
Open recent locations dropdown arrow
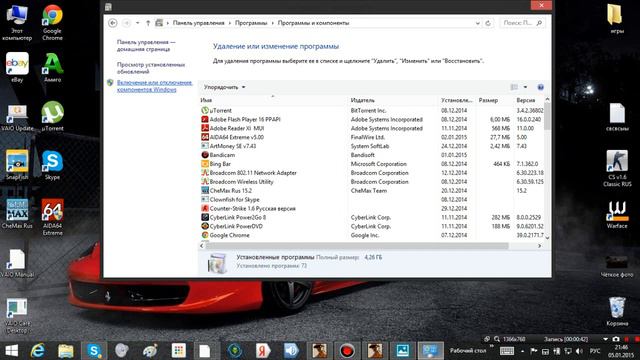pos(138,23)
